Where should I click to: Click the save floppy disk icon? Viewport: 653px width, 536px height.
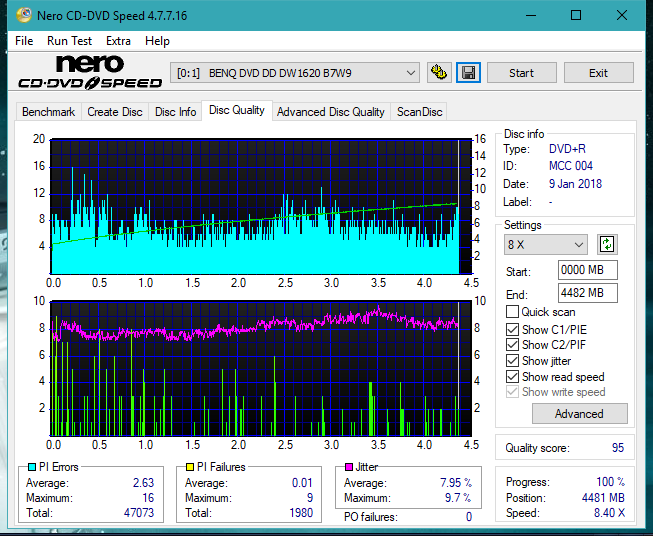pyautogui.click(x=469, y=73)
